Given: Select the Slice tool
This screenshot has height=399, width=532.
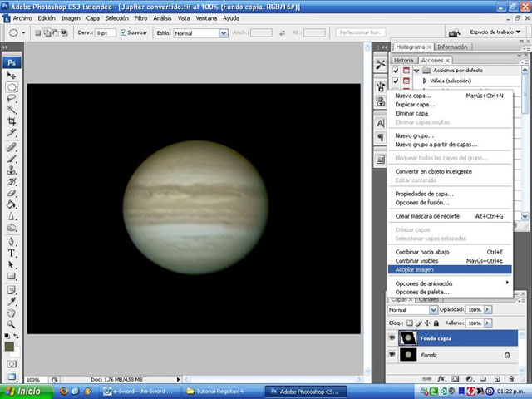Looking at the screenshot, I should [12, 133].
